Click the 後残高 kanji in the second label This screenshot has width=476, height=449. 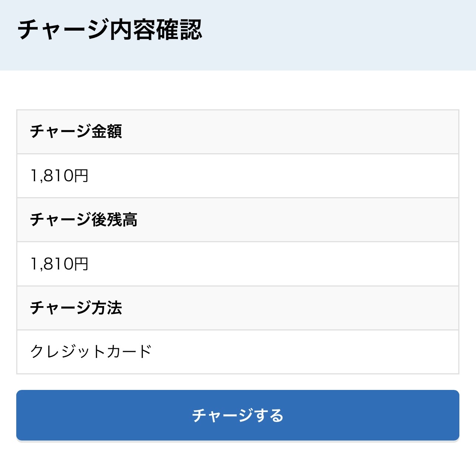(x=114, y=220)
